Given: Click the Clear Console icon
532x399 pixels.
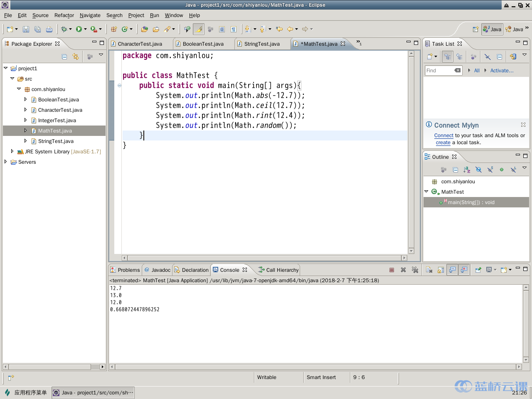Looking at the screenshot, I should pos(429,270).
